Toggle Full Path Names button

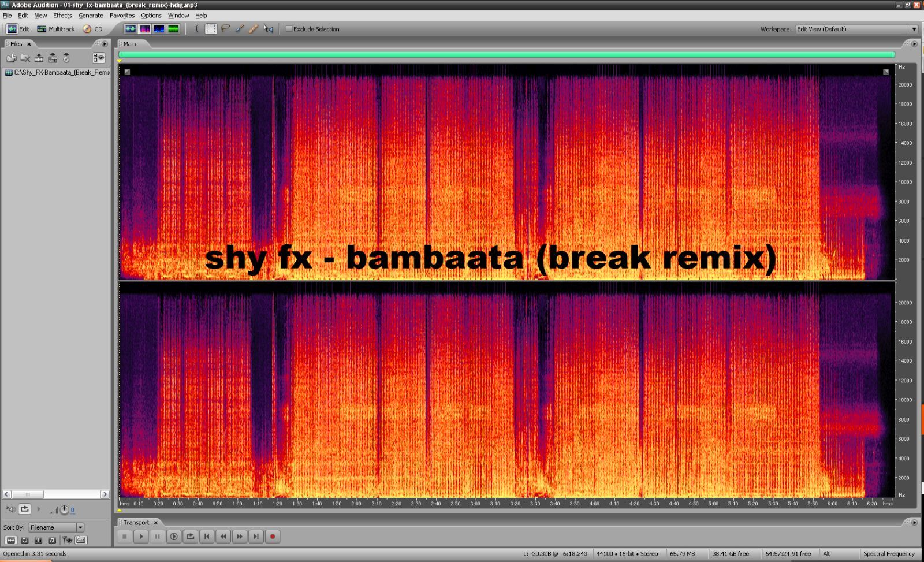tap(81, 540)
